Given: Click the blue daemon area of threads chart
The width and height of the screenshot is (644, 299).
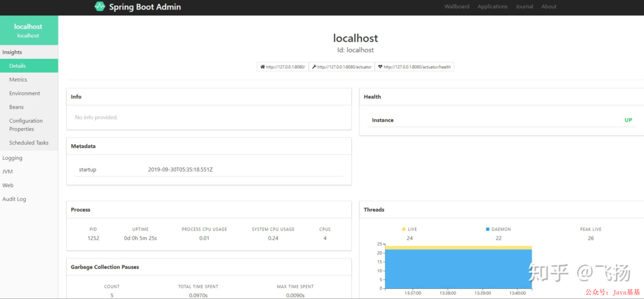Looking at the screenshot, I should click(458, 269).
